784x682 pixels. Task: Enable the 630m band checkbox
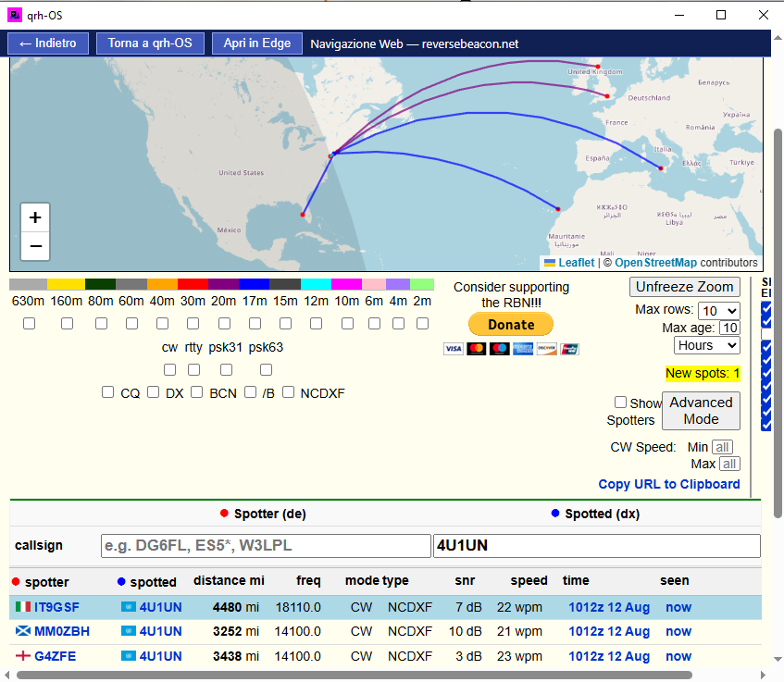(29, 324)
